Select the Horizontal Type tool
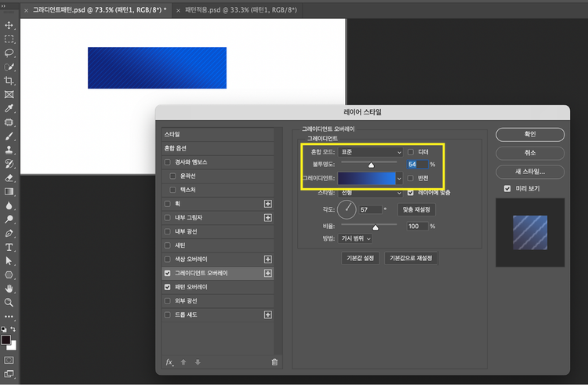588x385 pixels. (x=9, y=247)
